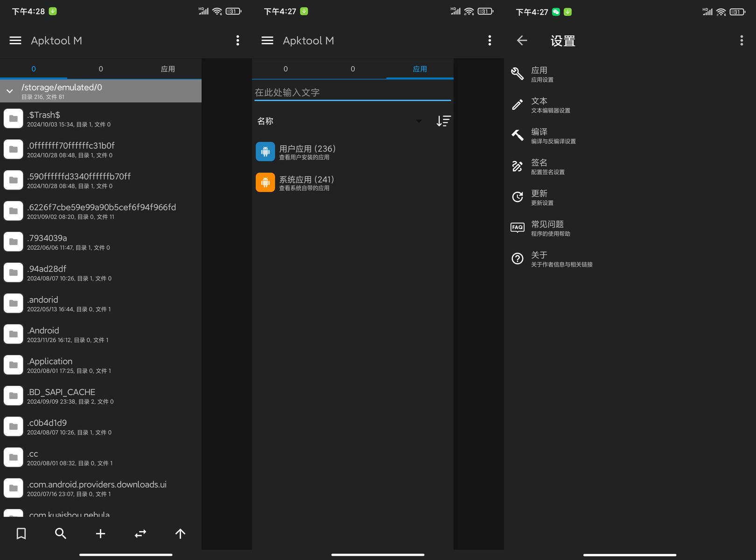Open folder .6226f7cbe59e99a90b5cef6f94f966fd
The width and height of the screenshot is (756, 560).
pyautogui.click(x=101, y=211)
